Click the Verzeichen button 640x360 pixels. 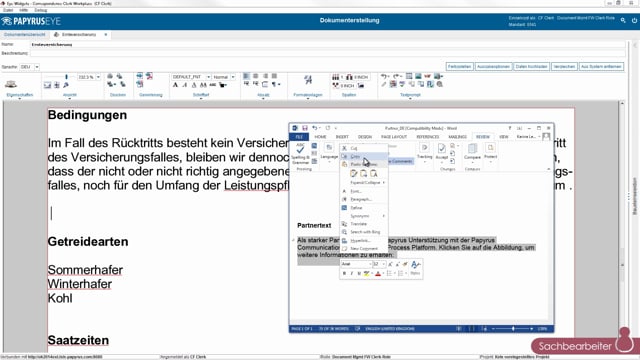564,67
